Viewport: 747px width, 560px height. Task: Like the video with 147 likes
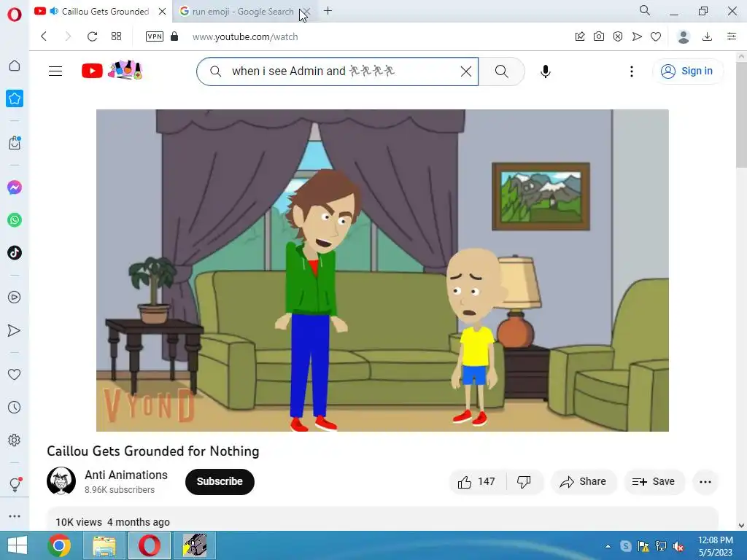click(477, 481)
